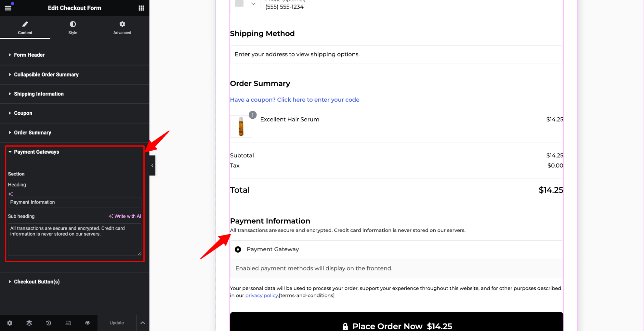Screen dimensions: 644x331
Task: Expand the Coupon section
Action: (23, 113)
